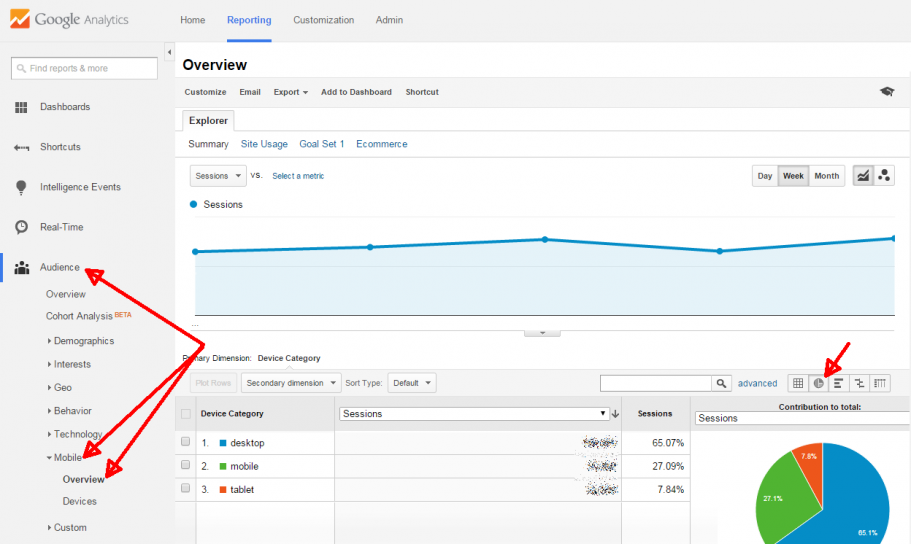Switch graph interval to Month
The image size is (911, 544).
pos(826,176)
